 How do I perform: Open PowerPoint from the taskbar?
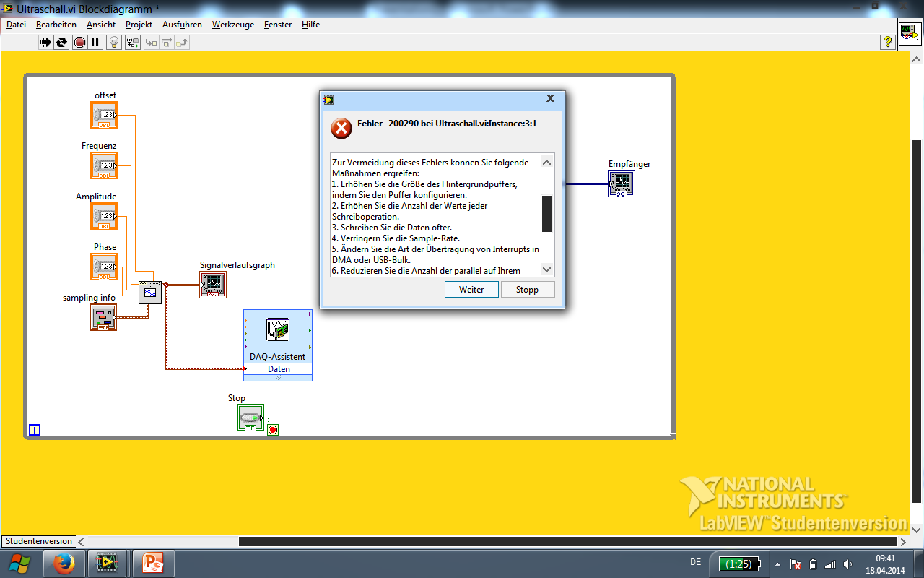pyautogui.click(x=152, y=563)
